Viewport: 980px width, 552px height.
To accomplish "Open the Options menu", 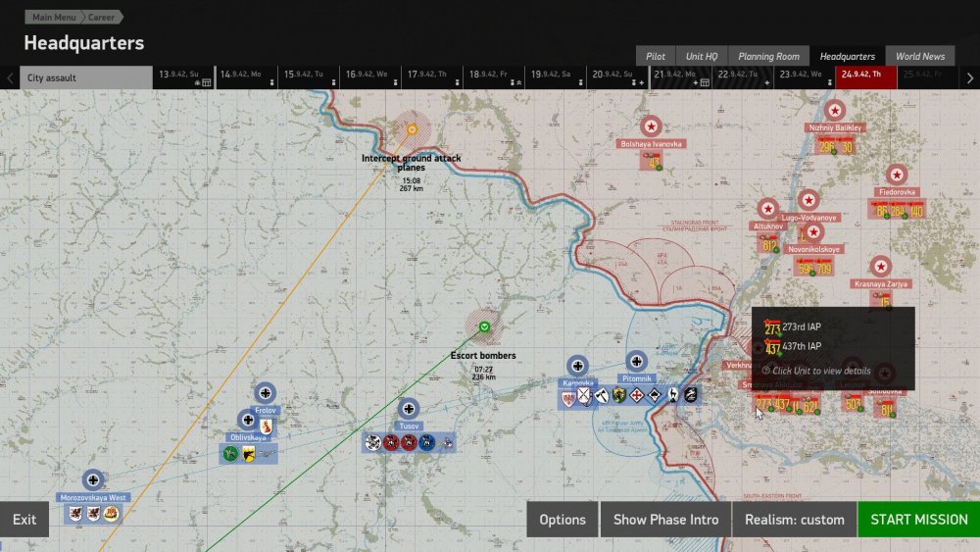I will (x=563, y=520).
